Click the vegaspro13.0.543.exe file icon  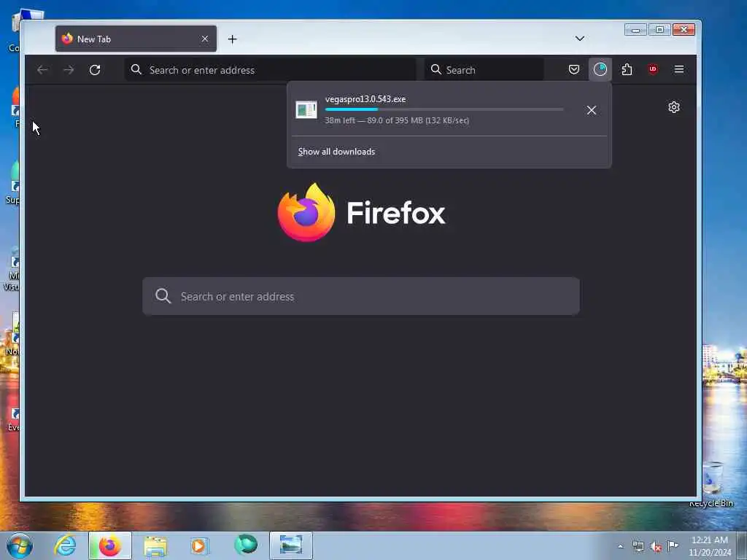click(306, 110)
